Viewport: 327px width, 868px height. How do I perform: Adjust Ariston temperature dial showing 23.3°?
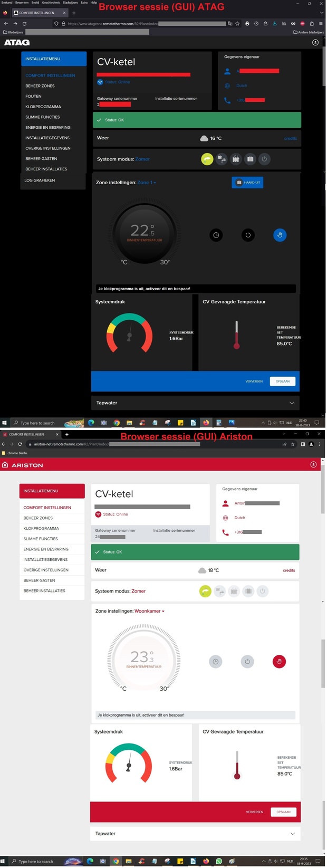click(x=144, y=658)
